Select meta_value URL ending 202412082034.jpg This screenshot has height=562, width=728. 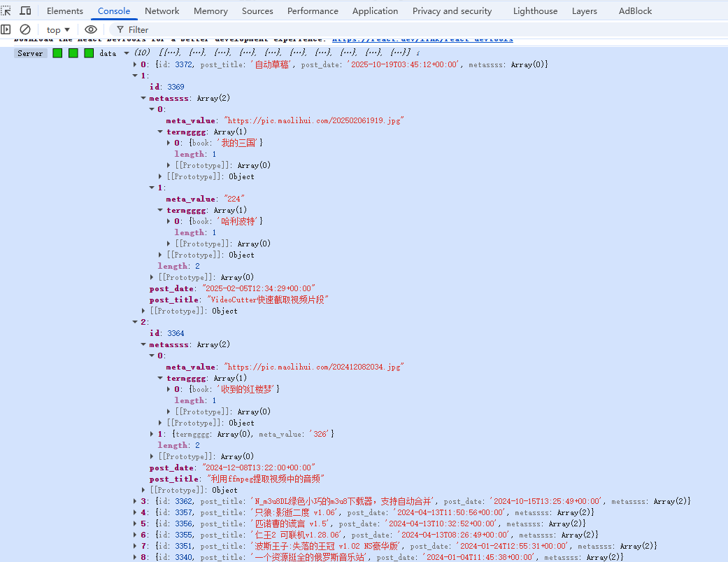(x=314, y=367)
